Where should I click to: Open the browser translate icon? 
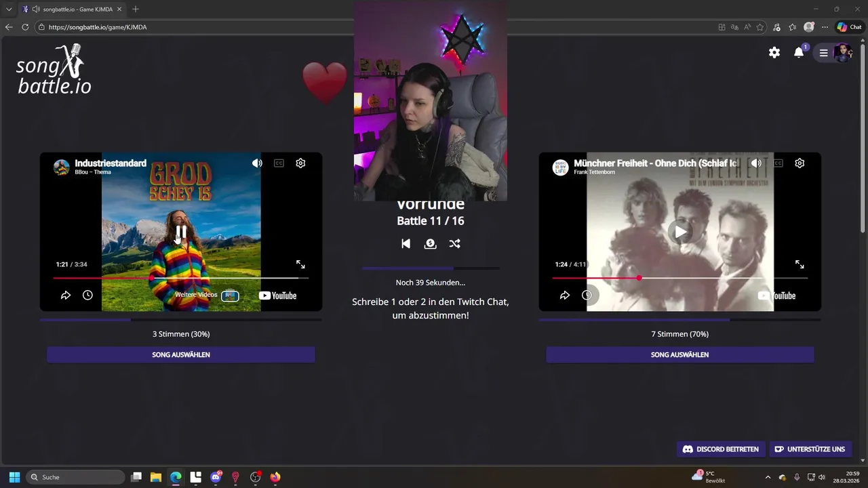pos(734,27)
